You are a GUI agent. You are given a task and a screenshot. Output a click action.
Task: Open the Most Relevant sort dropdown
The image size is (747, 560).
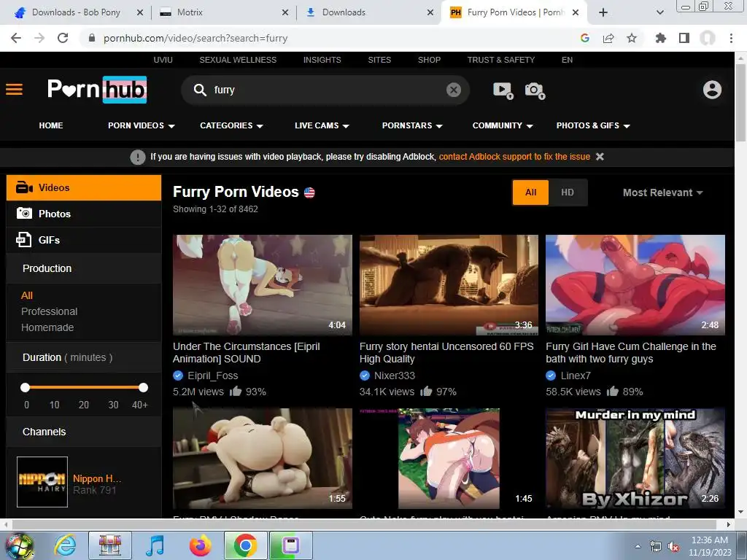pyautogui.click(x=662, y=192)
